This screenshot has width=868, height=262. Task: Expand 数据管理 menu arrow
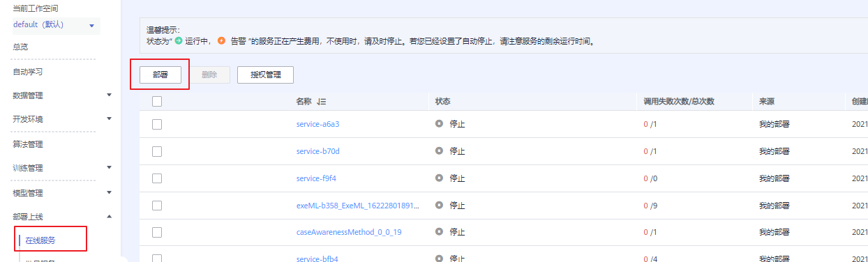109,95
